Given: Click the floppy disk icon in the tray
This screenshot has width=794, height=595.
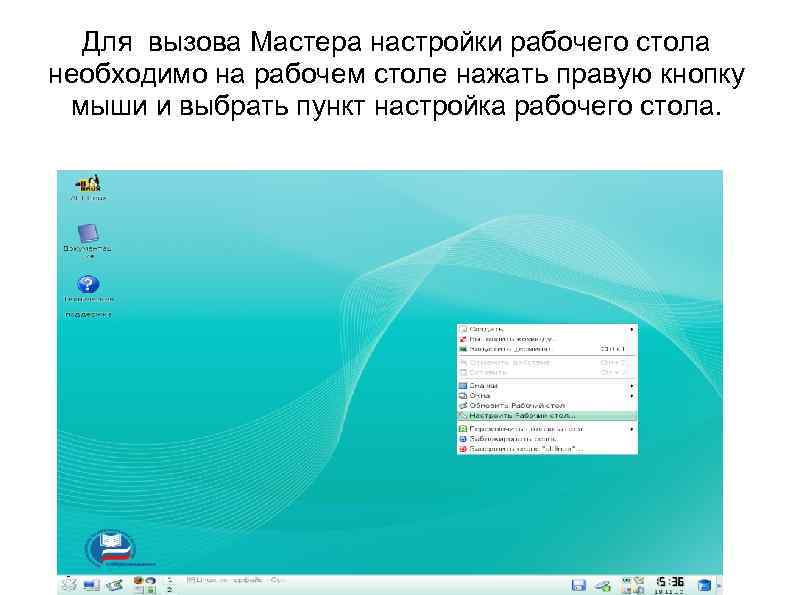Looking at the screenshot, I should coord(579,585).
